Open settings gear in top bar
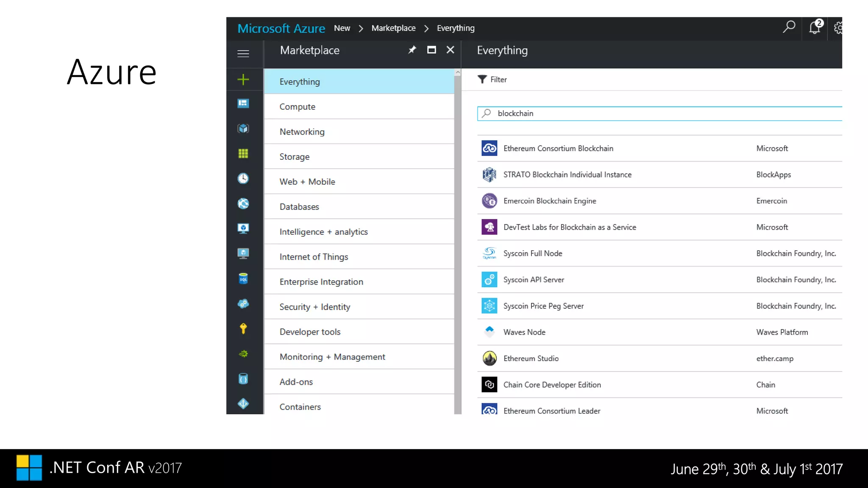868x488 pixels. pos(838,28)
